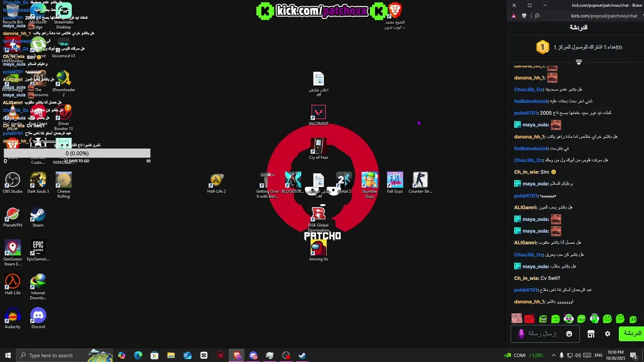Open the Voicemod V3 desktop icon
Image resolution: width=644 pixels, height=362 pixels.
[63, 48]
